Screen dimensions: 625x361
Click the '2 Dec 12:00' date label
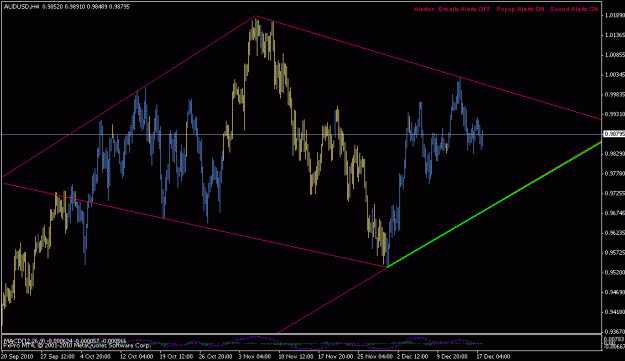pos(413,356)
